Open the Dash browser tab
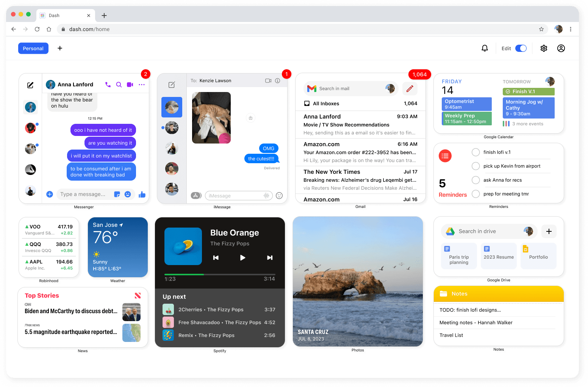 coord(65,16)
